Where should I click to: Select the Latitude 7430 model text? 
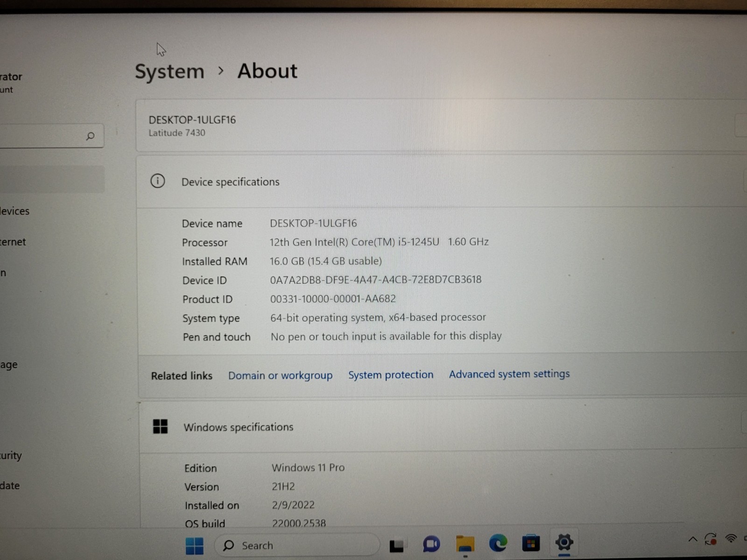click(177, 133)
